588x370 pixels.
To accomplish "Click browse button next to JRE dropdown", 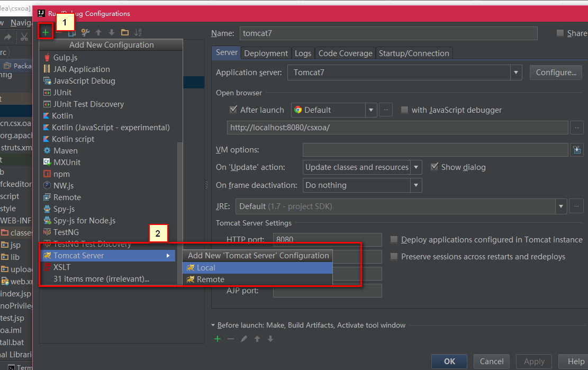I will click(576, 206).
